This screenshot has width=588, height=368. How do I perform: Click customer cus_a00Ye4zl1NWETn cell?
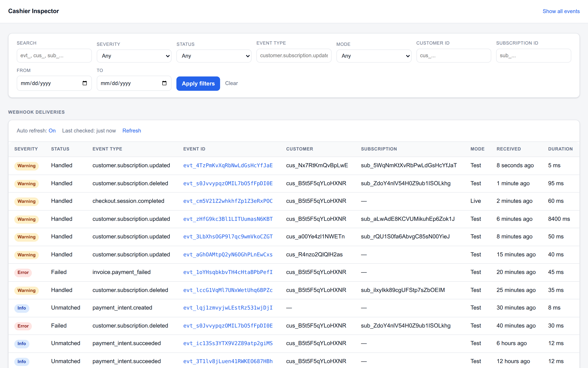(x=315, y=237)
